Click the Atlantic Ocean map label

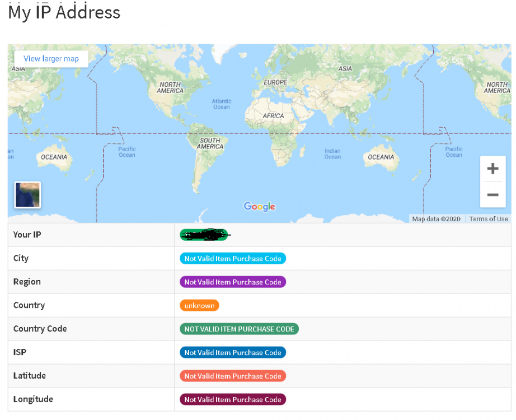[222, 104]
